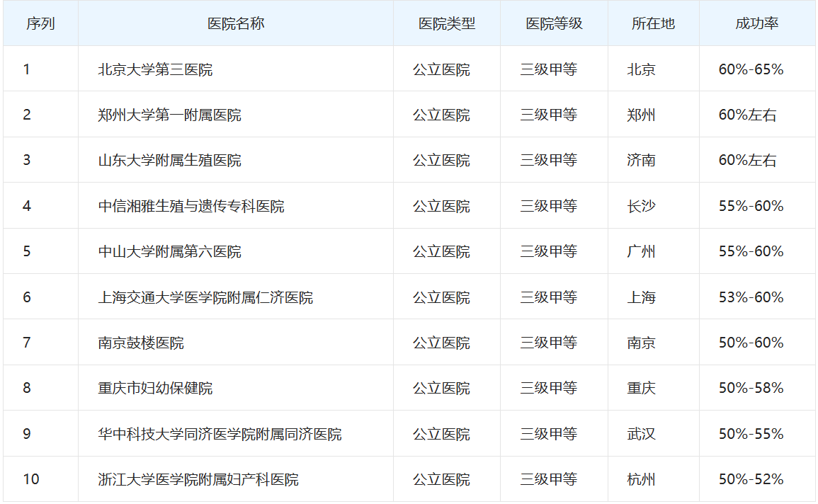Click the 长沙 location cell
818x504 pixels.
click(641, 206)
